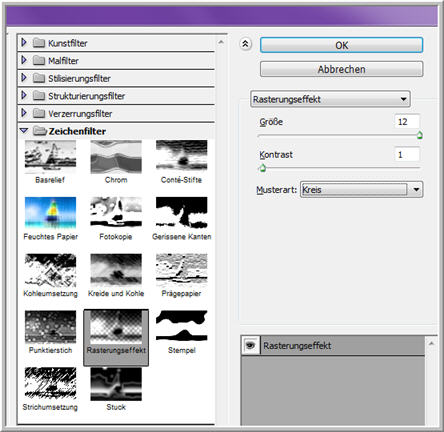Choose the Feuchtes Papier filter

coord(50,213)
